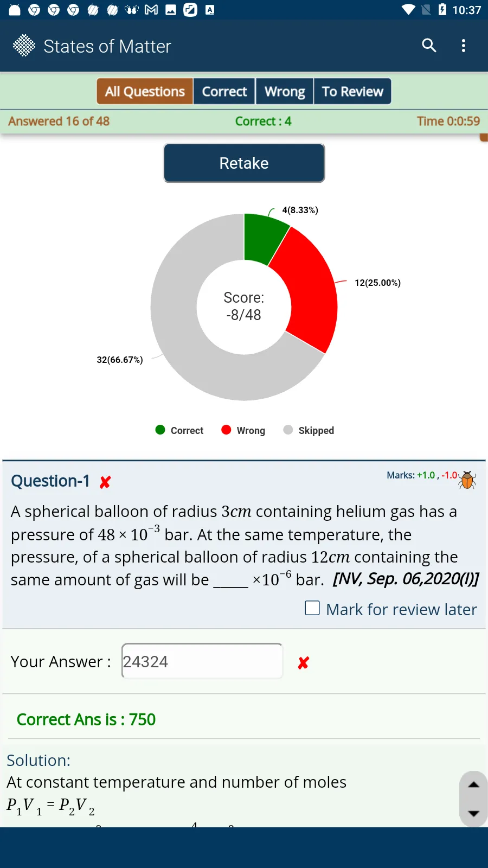Tap the Gmail notification icon in status bar
This screenshot has height=868, width=488.
coord(151,10)
